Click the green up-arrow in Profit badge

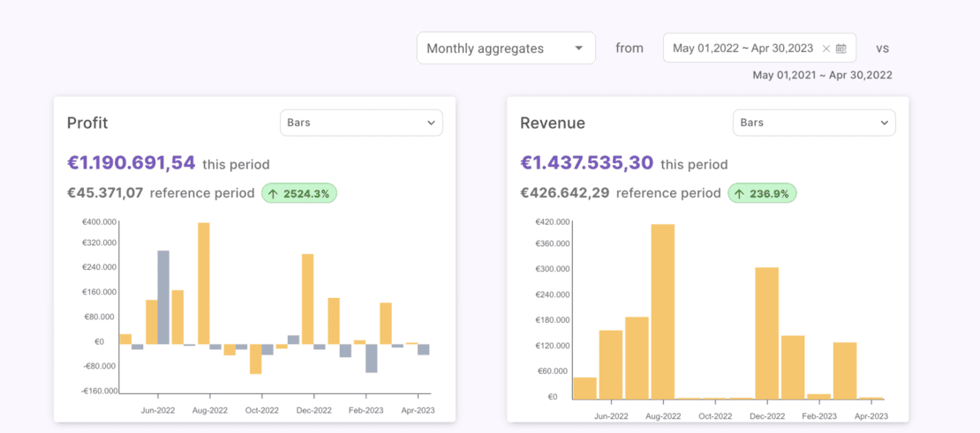click(x=273, y=193)
